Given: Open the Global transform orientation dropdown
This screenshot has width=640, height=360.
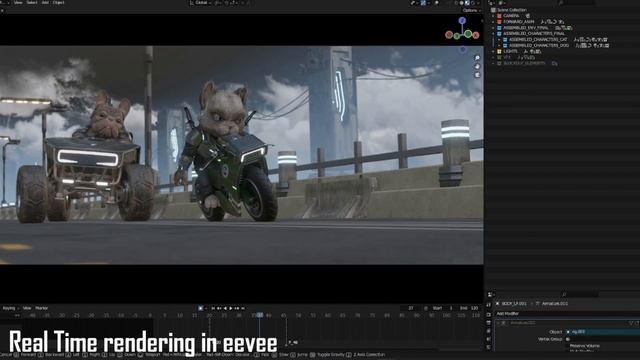Looking at the screenshot, I should tap(201, 2).
